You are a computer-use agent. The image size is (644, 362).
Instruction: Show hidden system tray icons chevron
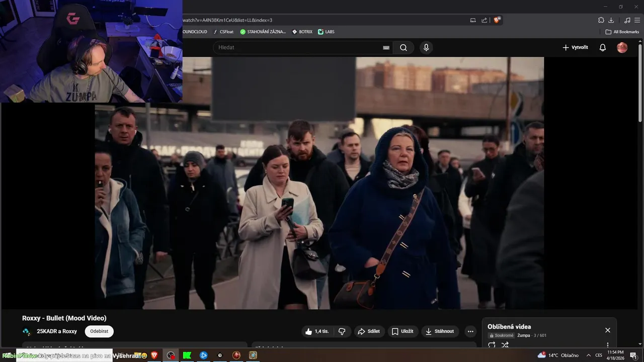[x=588, y=355]
